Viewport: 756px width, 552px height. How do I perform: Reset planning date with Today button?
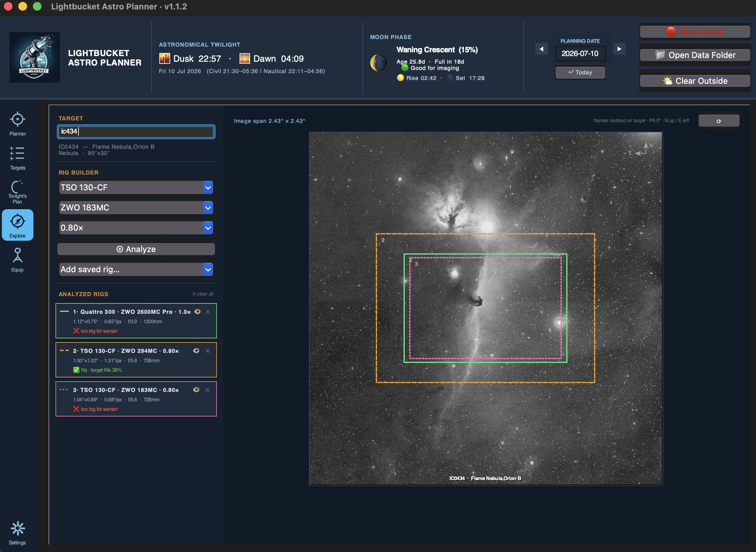tap(580, 72)
